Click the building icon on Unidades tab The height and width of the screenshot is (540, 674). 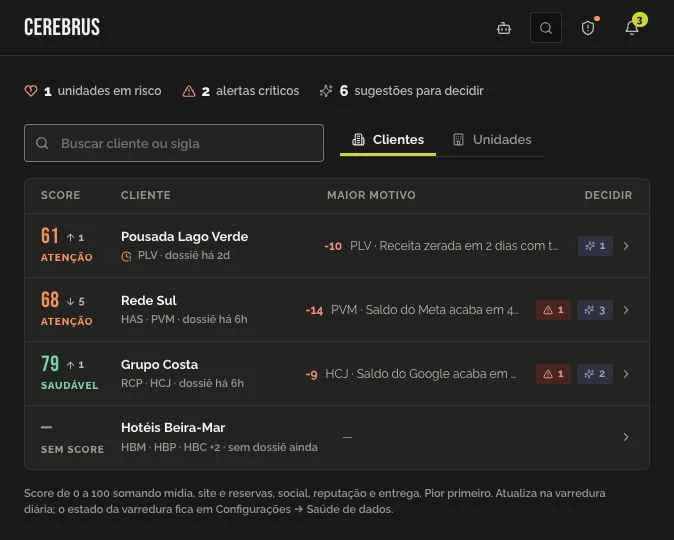458,140
